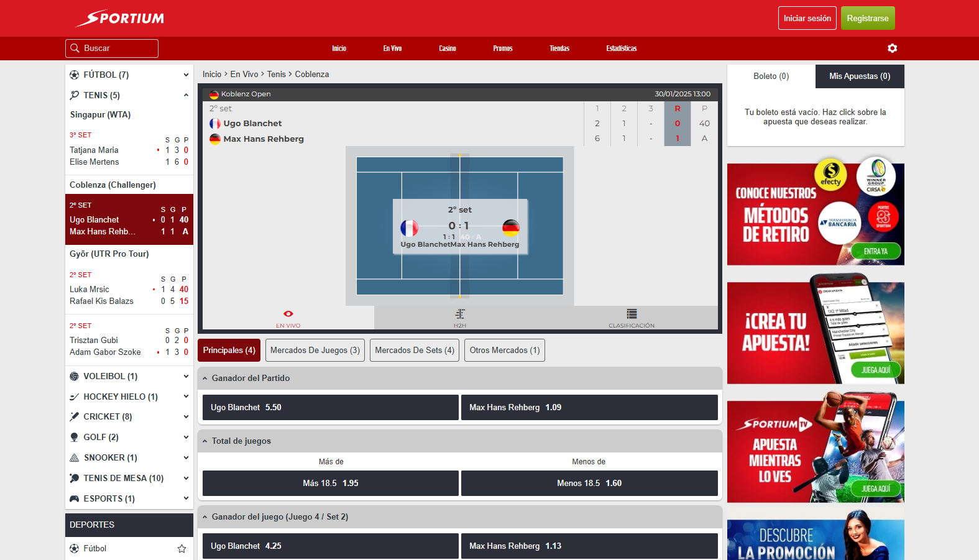Image resolution: width=979 pixels, height=560 pixels.
Task: Click the German flag beside Koblenz Open
Action: (214, 94)
